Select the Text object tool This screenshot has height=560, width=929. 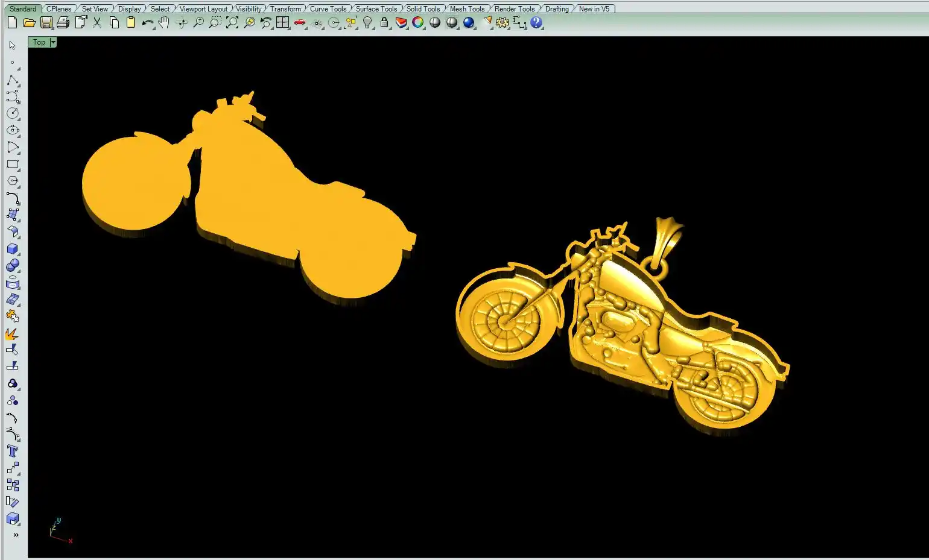pos(12,451)
